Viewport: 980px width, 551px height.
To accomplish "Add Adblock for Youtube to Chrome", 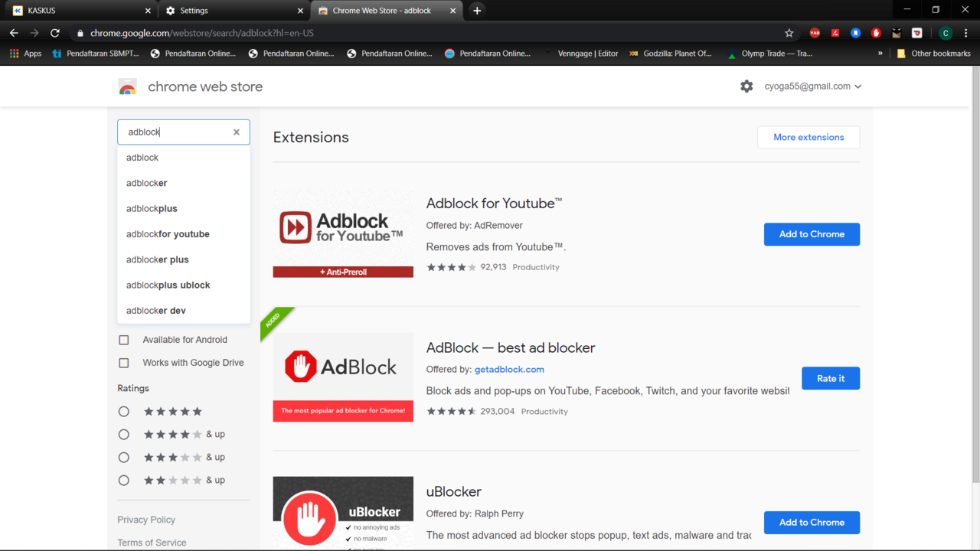I will (812, 234).
